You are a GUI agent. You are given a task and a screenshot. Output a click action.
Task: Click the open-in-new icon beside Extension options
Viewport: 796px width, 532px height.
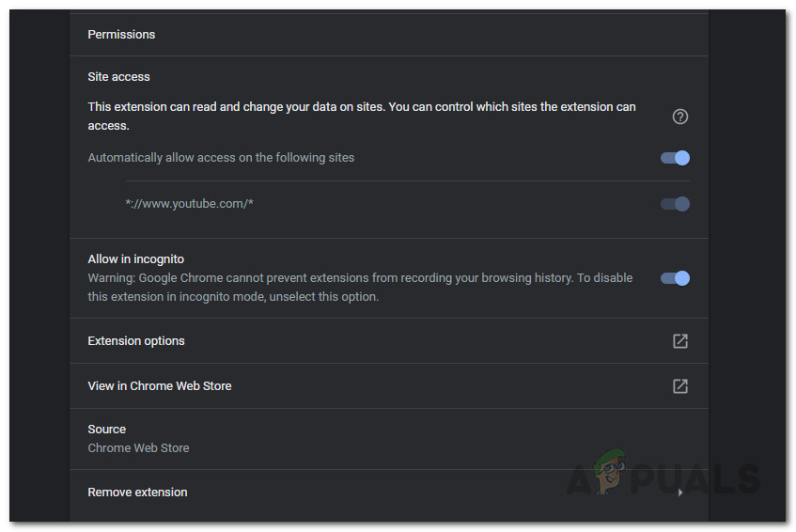(x=679, y=341)
